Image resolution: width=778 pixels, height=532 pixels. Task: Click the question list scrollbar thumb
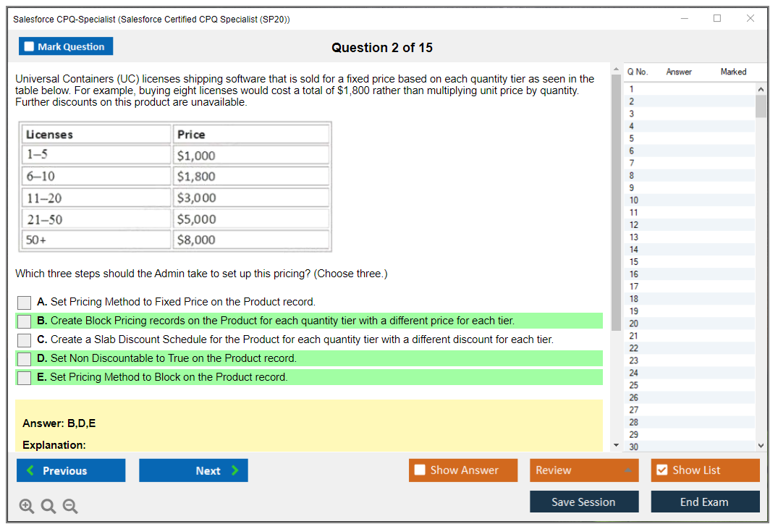[761, 105]
